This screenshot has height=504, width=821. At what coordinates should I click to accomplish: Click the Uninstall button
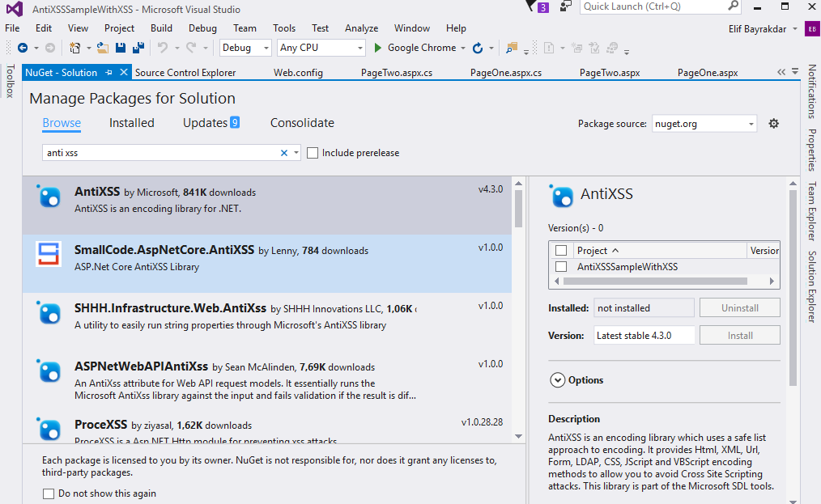click(740, 307)
